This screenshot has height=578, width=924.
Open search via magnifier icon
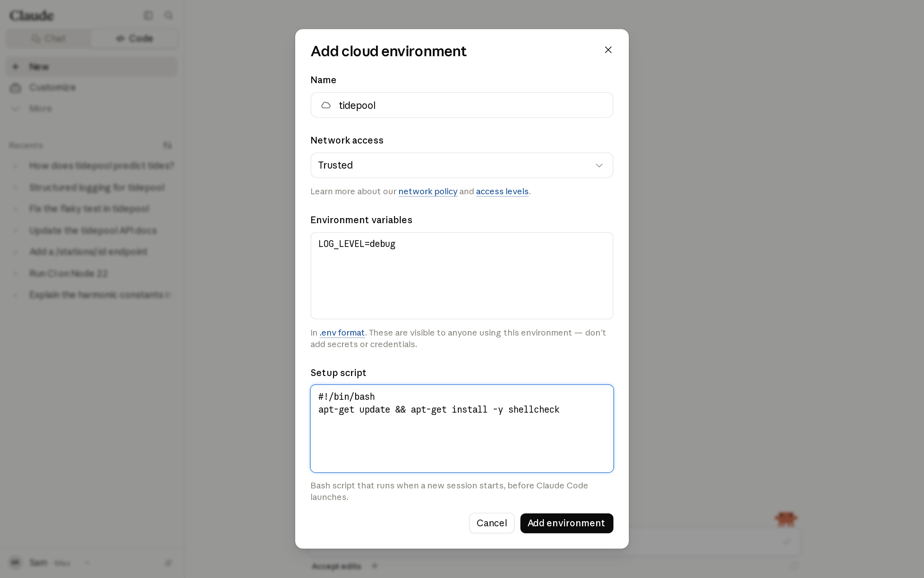point(168,15)
